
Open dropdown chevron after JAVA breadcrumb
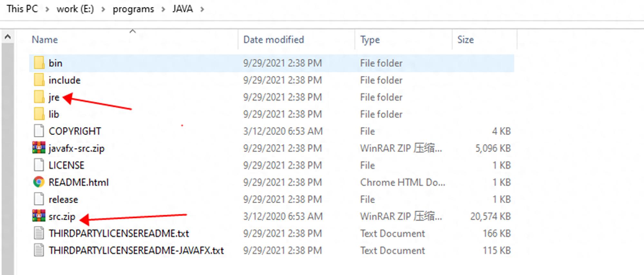[202, 9]
